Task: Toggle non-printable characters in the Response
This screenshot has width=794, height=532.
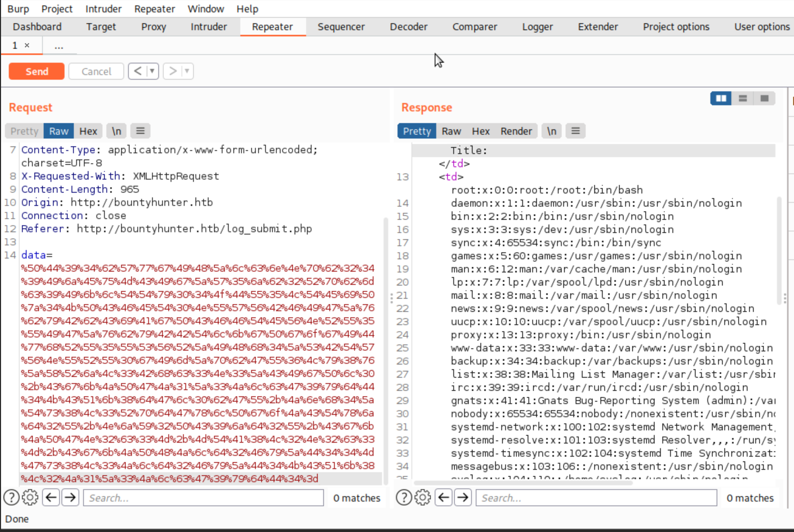Action: 551,131
